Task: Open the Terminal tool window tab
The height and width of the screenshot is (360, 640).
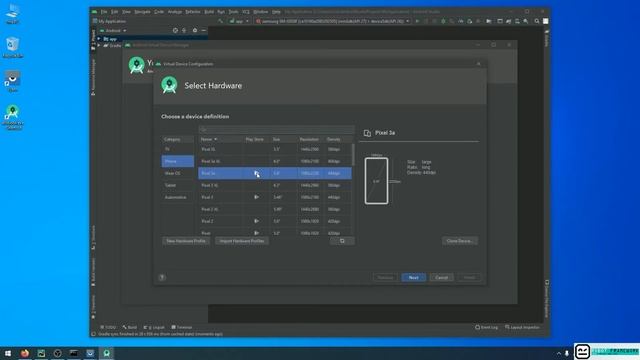Action: point(182,327)
